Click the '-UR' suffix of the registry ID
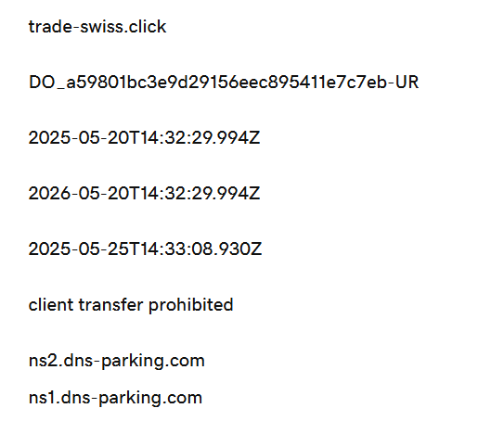Viewport: 504px width, 421px height. tap(404, 82)
